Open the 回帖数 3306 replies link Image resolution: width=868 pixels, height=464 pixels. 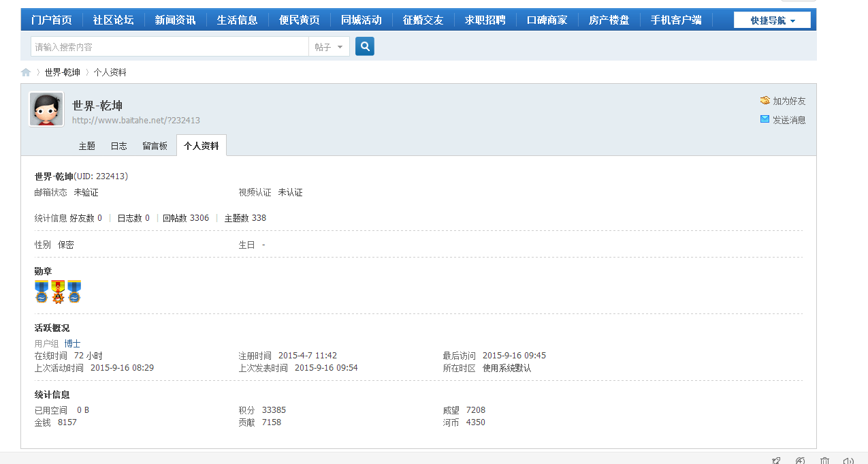tap(186, 218)
